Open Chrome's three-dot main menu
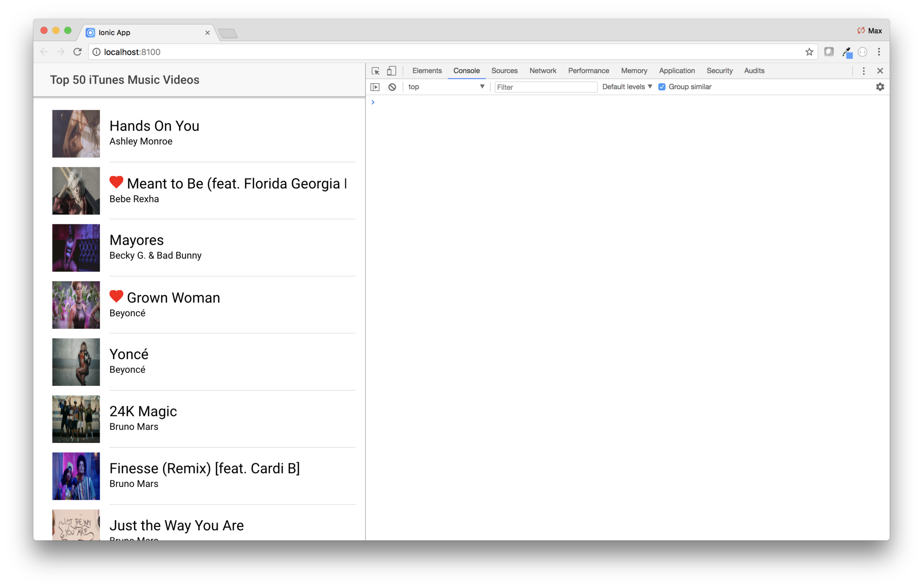Image resolution: width=923 pixels, height=588 pixels. pos(879,52)
